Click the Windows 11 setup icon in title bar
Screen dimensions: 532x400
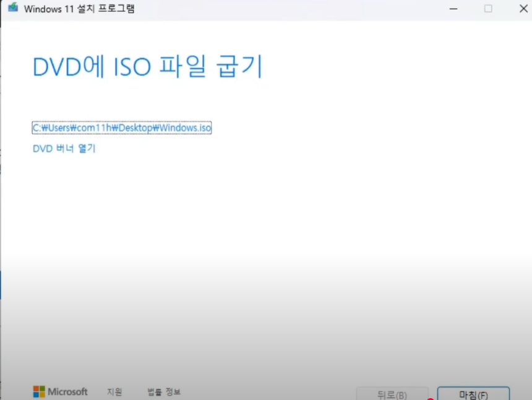coord(13,7)
